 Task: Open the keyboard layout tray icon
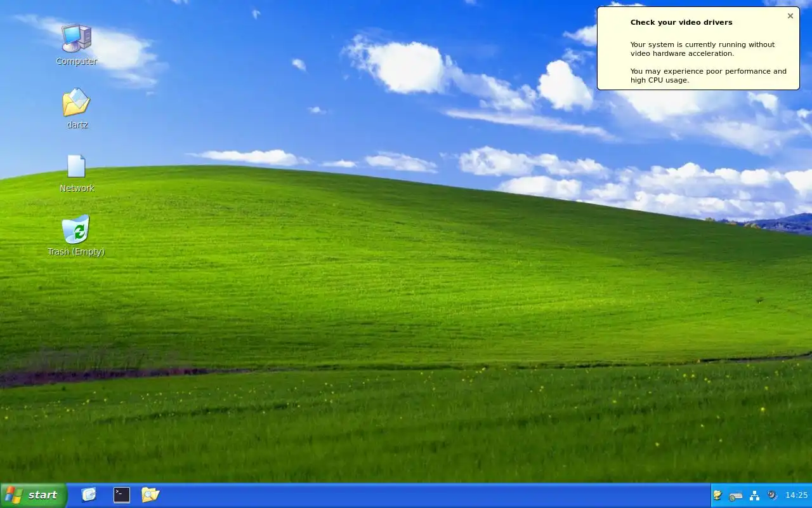point(736,496)
